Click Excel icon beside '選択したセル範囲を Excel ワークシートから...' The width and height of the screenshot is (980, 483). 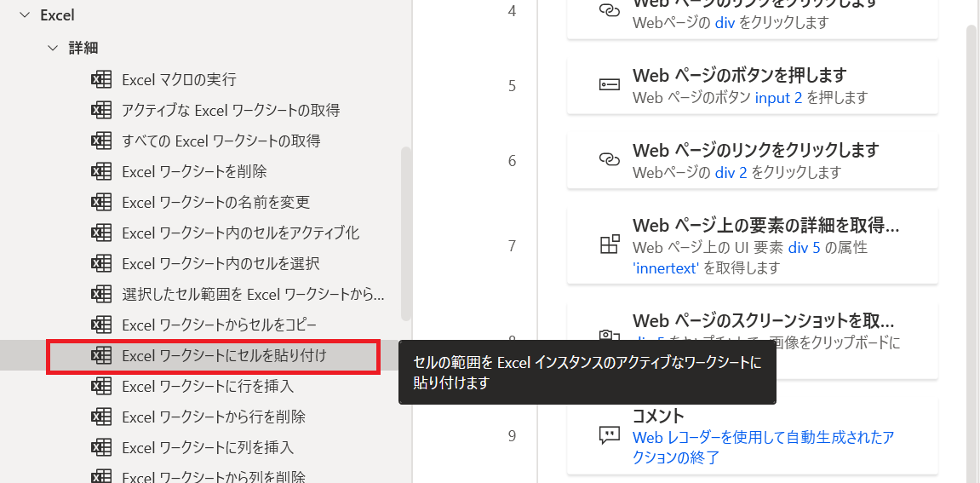pos(101,294)
